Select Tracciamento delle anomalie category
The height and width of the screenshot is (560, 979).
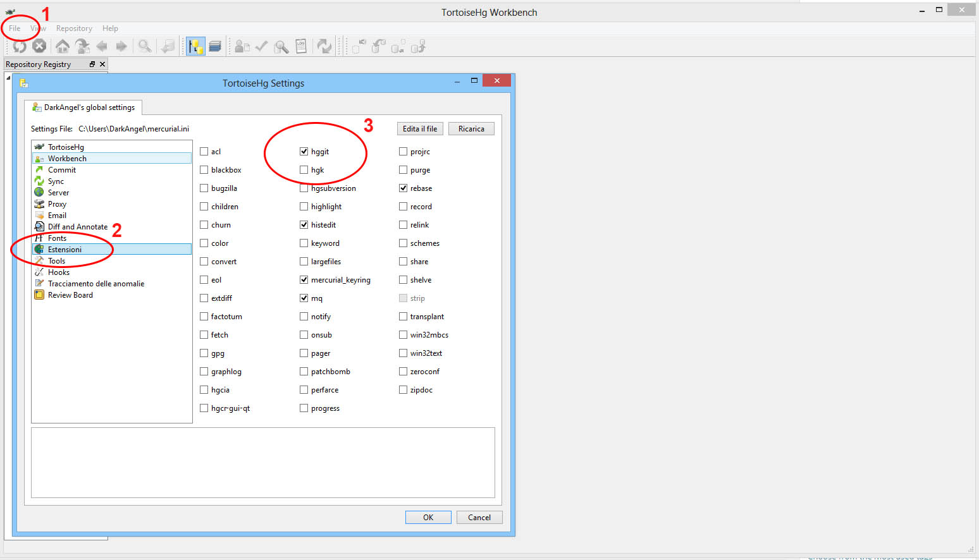tap(112, 284)
